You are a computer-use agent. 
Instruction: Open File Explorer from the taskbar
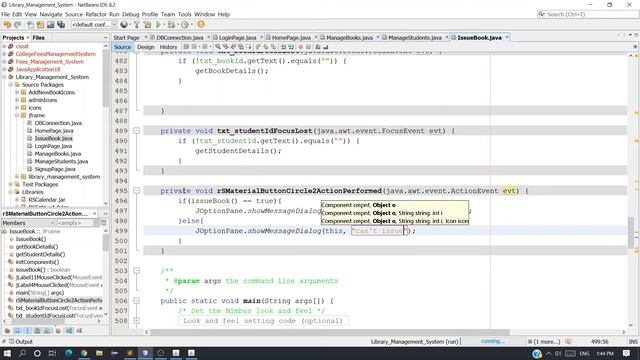(x=99, y=353)
